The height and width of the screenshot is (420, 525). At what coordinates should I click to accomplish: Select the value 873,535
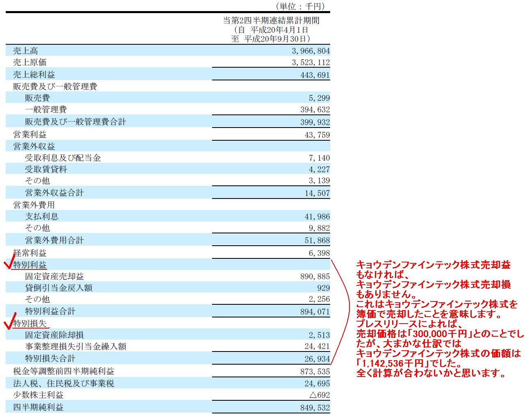coord(316,371)
